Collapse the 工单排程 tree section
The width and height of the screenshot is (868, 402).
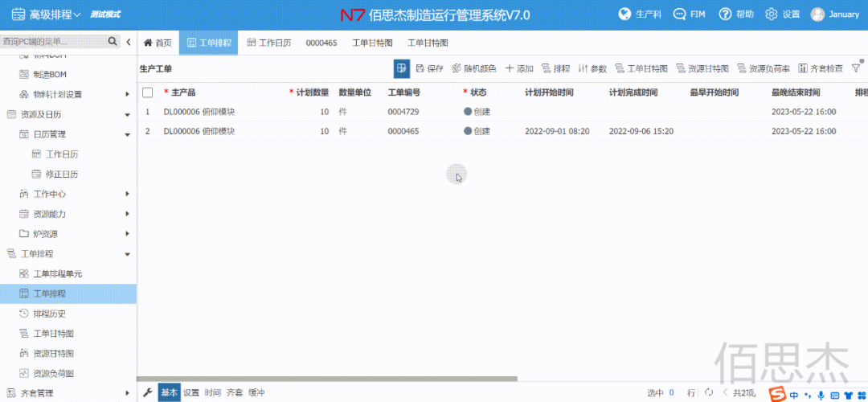point(127,254)
